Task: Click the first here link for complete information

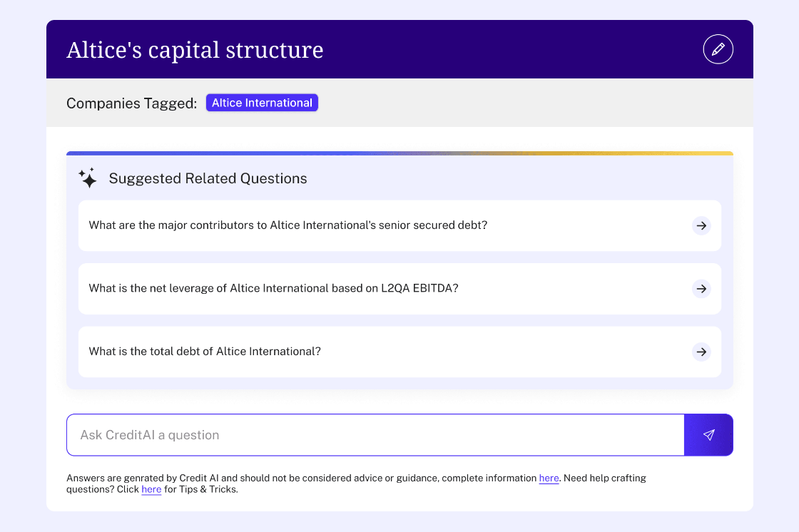Action: (549, 478)
